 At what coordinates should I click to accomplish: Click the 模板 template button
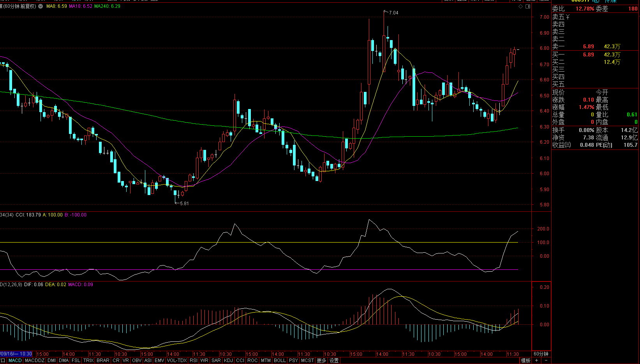526,360
